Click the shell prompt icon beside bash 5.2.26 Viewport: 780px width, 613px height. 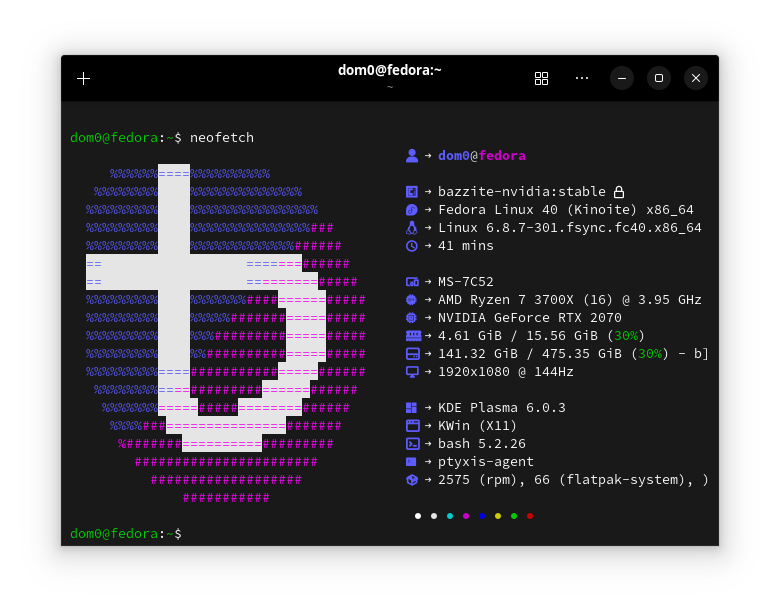[413, 444]
